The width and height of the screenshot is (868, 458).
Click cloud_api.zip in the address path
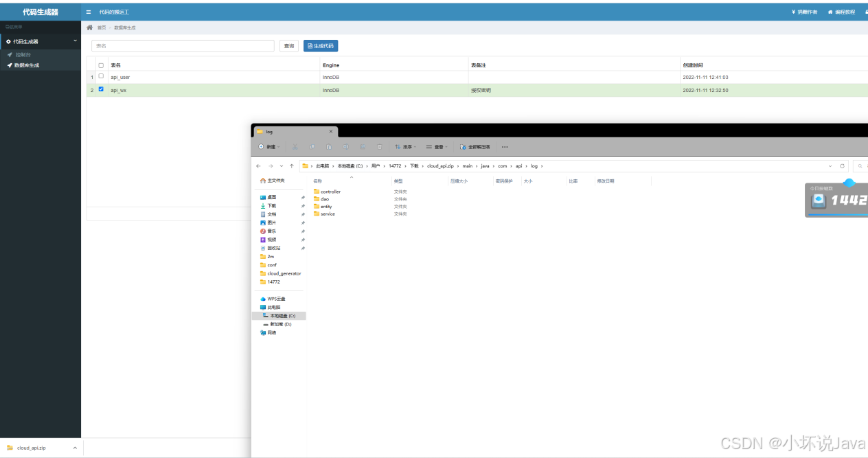[441, 166]
